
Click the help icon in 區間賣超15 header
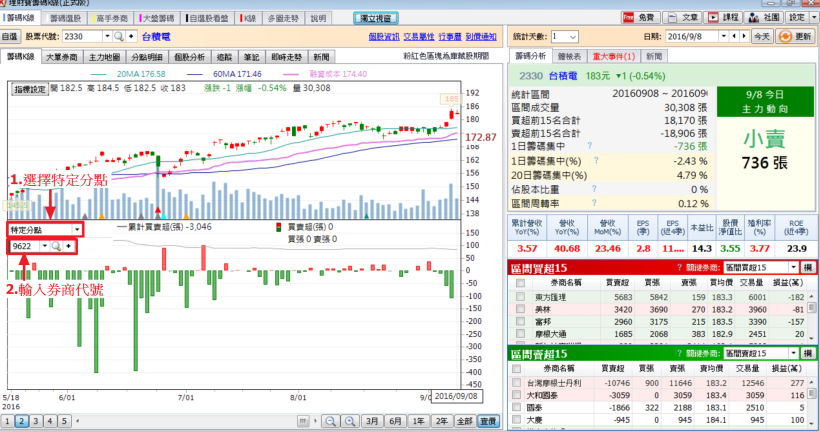[x=679, y=354]
